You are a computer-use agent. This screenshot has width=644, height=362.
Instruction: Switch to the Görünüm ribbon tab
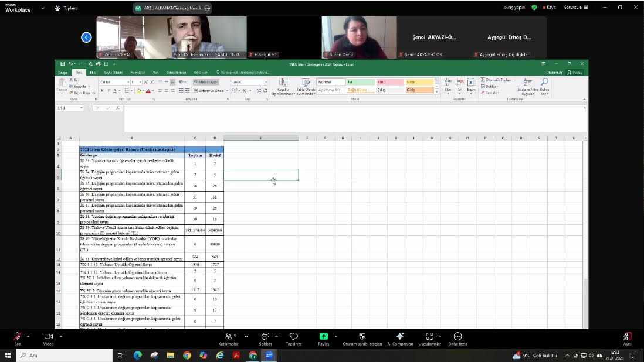point(201,73)
